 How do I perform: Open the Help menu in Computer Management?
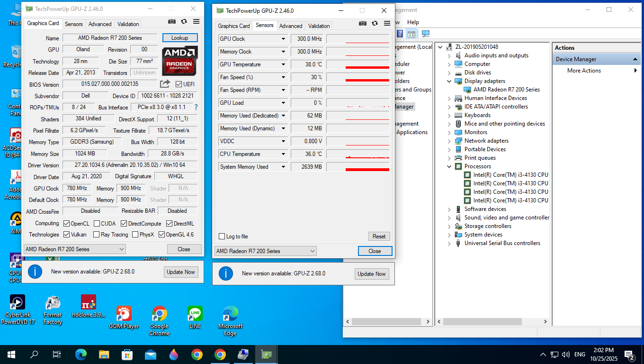[x=413, y=22]
